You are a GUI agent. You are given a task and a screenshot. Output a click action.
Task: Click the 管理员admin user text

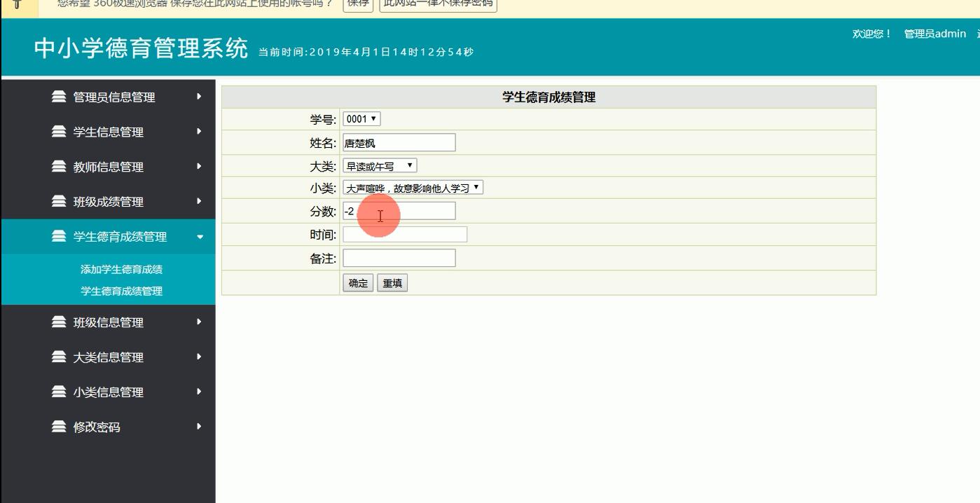(934, 34)
